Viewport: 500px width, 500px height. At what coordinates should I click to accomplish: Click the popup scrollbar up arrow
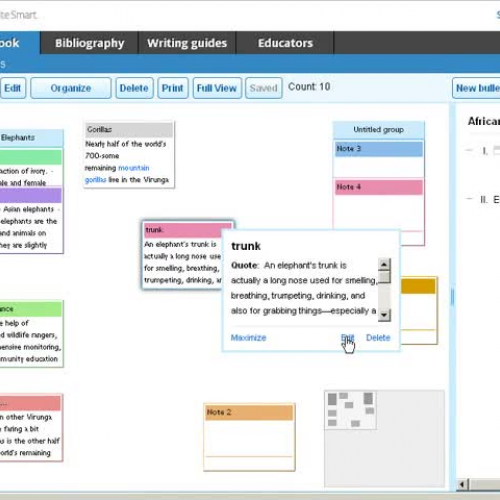384,265
